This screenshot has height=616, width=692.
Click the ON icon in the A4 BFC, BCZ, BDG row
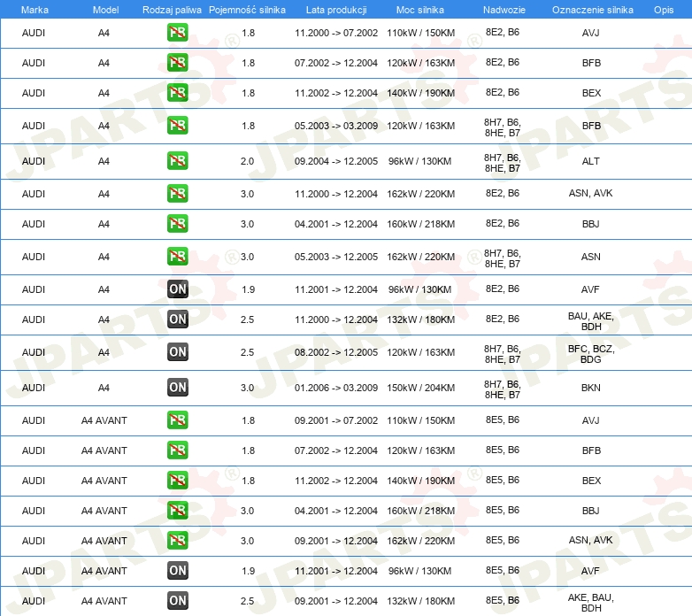[177, 352]
